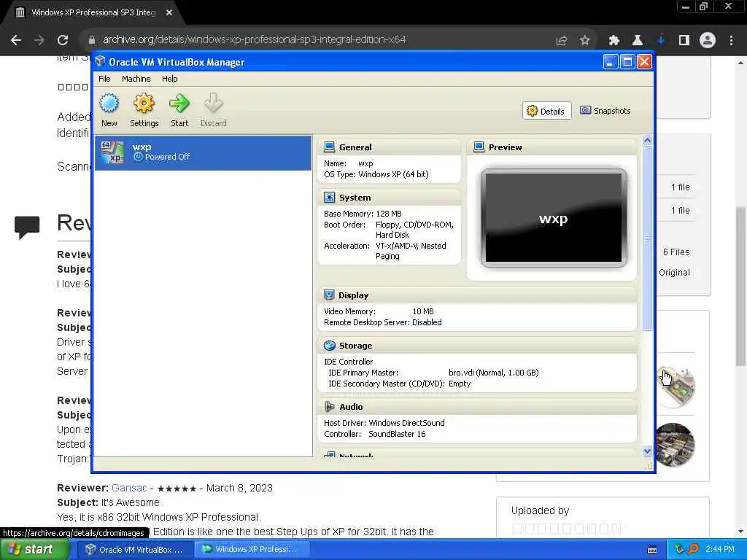Click the browser Forward arrow
747x560 pixels.
point(39,40)
